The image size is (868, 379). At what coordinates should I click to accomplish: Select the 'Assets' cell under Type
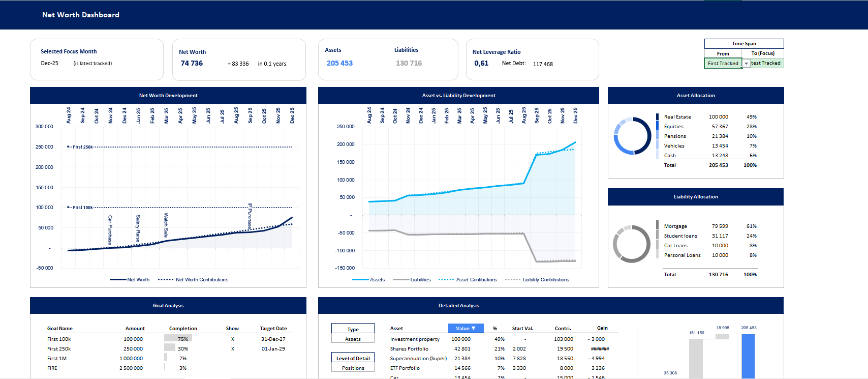point(353,339)
